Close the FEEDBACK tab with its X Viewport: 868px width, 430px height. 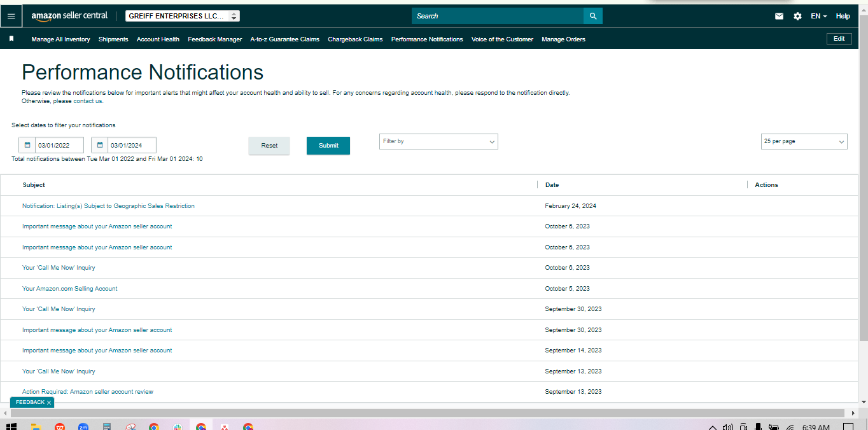tap(49, 403)
